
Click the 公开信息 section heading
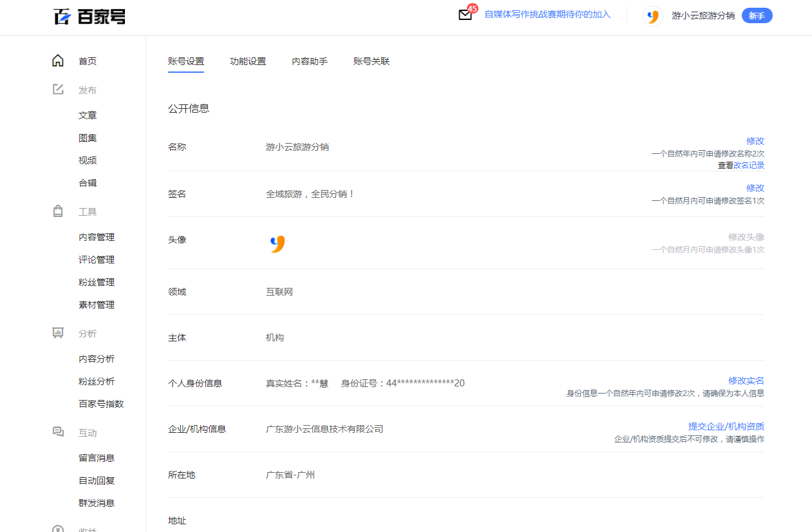click(x=189, y=109)
